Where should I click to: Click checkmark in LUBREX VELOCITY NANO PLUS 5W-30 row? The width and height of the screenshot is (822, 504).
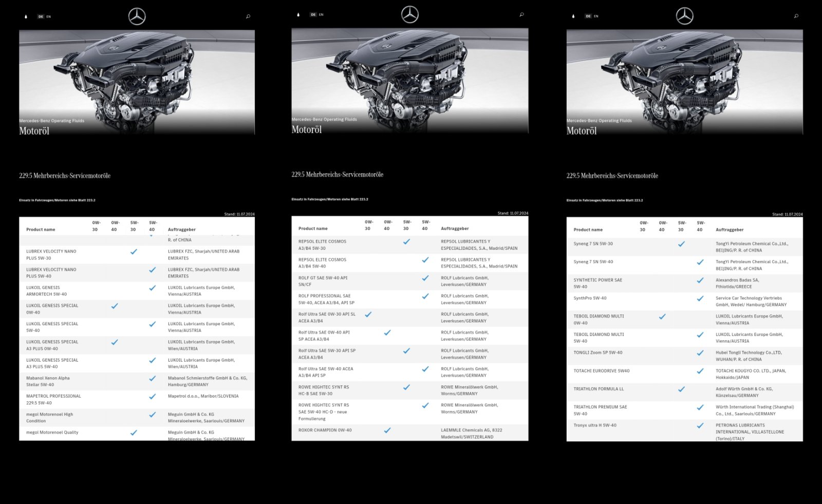[x=134, y=252]
